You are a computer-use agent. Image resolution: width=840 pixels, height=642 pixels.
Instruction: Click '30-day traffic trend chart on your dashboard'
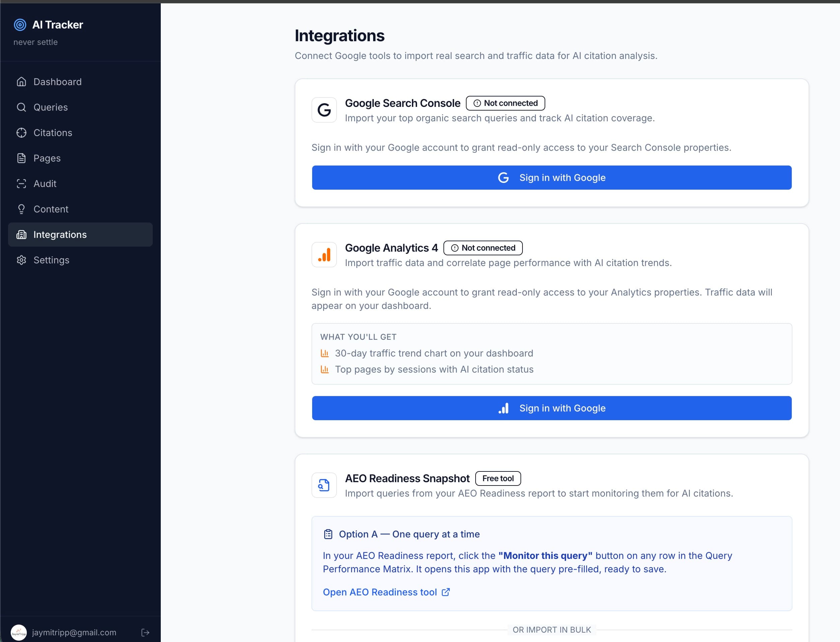(434, 353)
